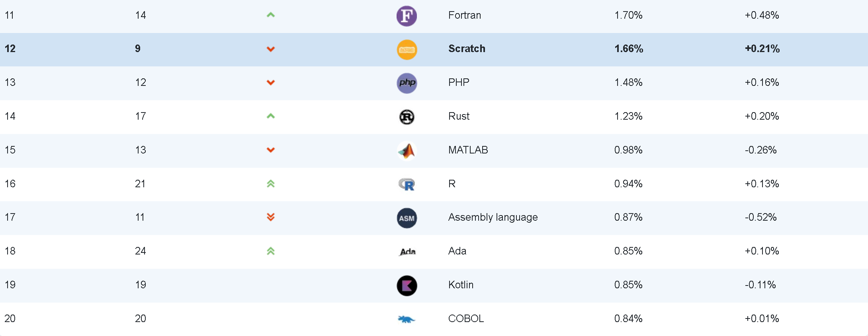The height and width of the screenshot is (336, 868).
Task: Click the green up arrow in Fortran row
Action: coord(271,15)
